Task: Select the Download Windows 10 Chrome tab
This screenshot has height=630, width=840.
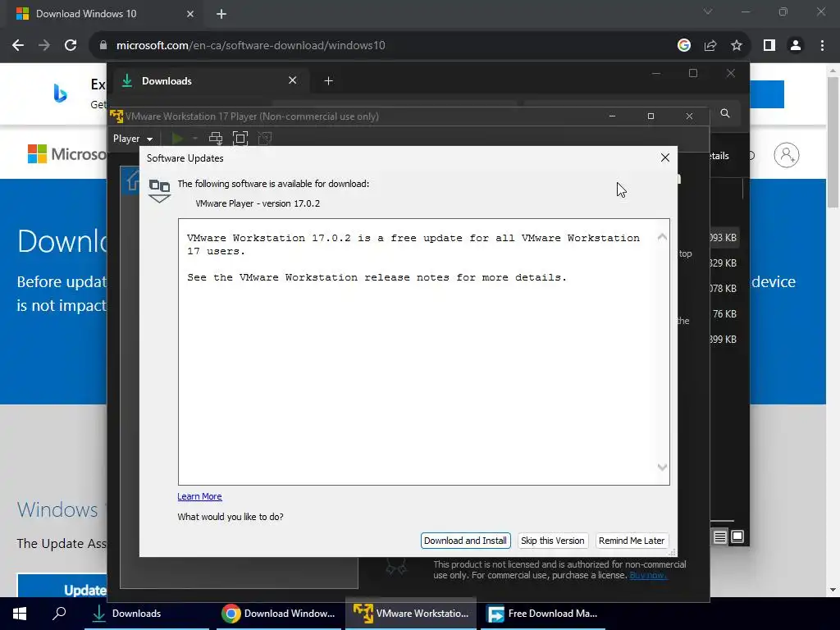Action: pos(104,14)
